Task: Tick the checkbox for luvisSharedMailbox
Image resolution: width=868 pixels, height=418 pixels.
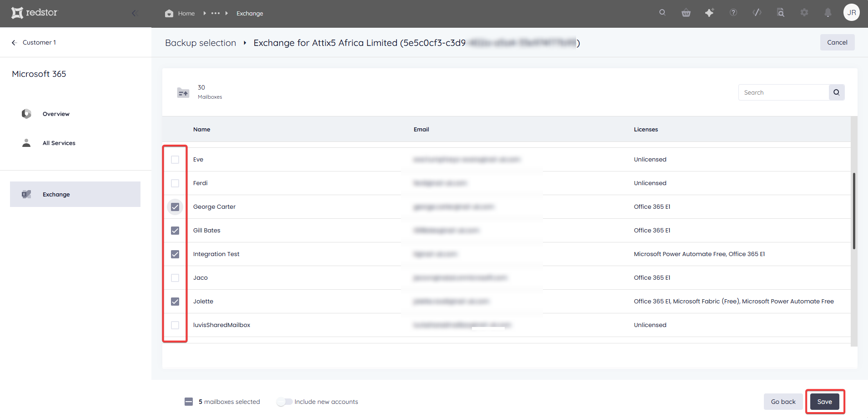Action: pos(175,325)
